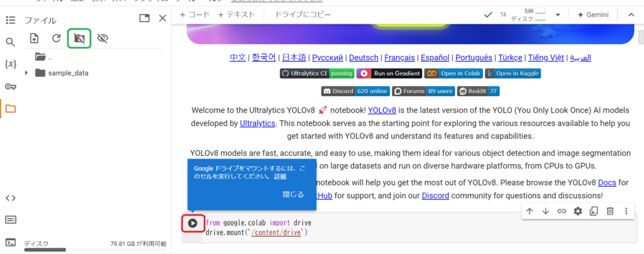Image resolution: width=644 pixels, height=254 pixels.
Task: Open the YOLOv8 Docs link
Action: (607, 182)
